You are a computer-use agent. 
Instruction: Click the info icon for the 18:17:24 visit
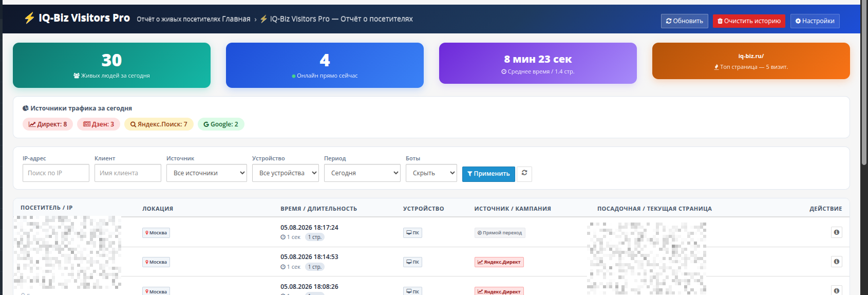point(837,232)
